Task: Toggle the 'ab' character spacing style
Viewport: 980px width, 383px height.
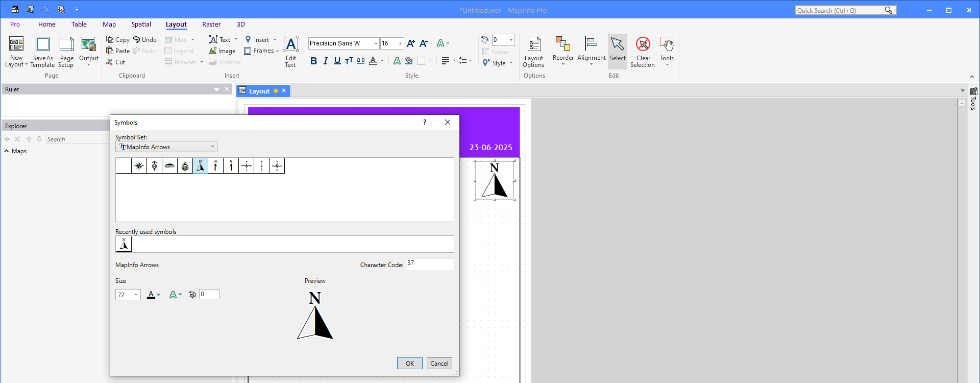Action: pyautogui.click(x=361, y=61)
